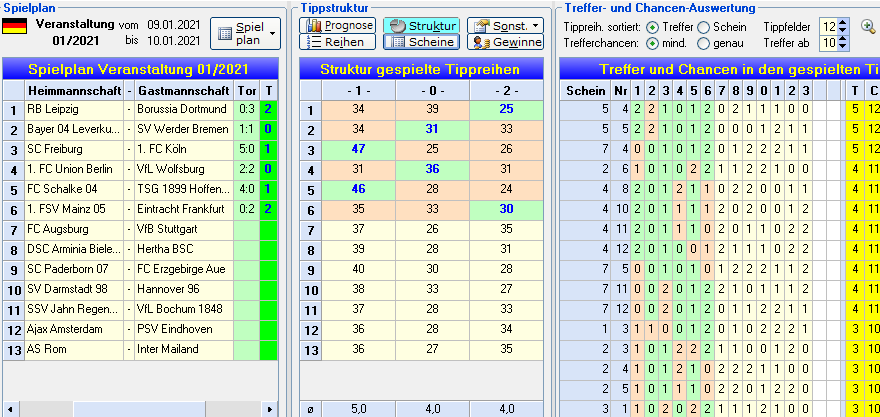
Task: Select the mind. Trefferchancen radio button
Action: point(652,43)
